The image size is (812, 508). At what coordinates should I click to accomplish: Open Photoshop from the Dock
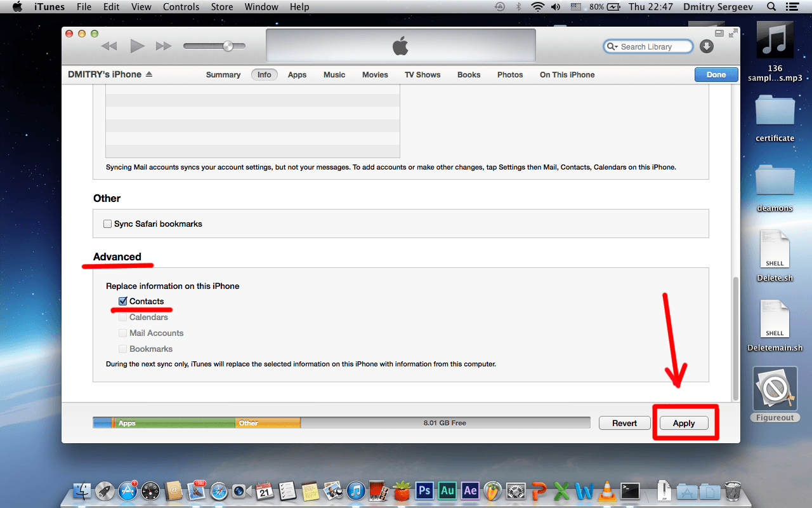coord(424,491)
